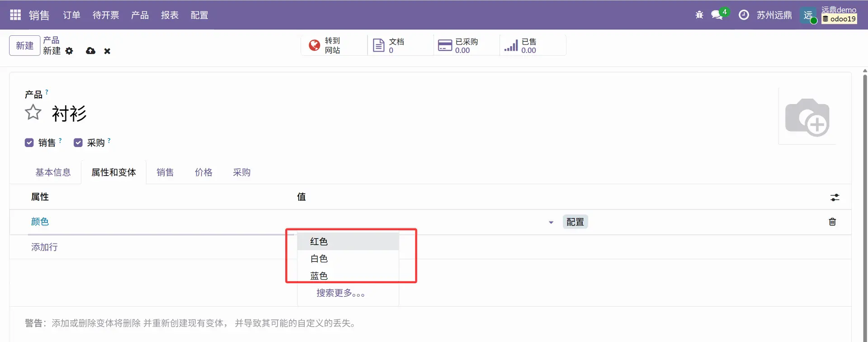
Task: Choose 白色 in the value list
Action: point(319,259)
